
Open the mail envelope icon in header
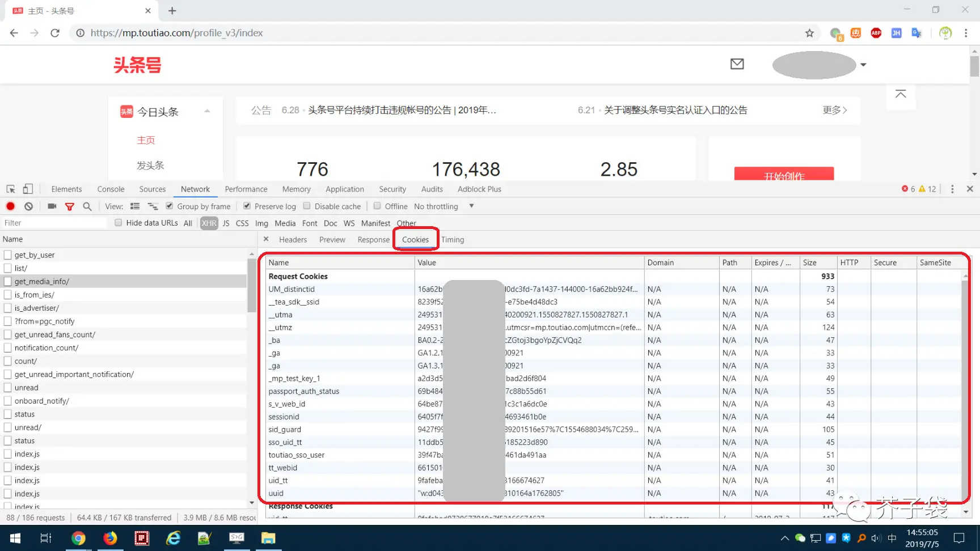(x=737, y=64)
